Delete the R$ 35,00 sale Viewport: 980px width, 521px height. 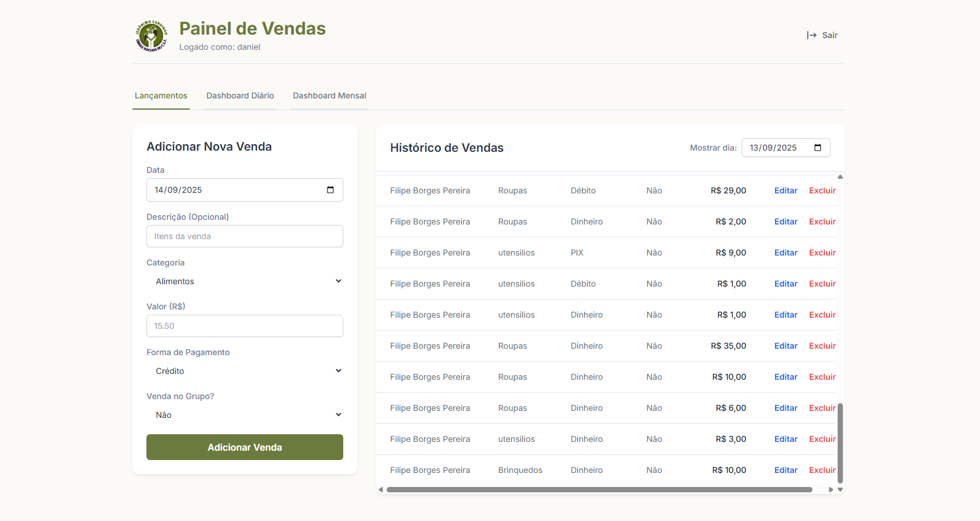coord(822,346)
